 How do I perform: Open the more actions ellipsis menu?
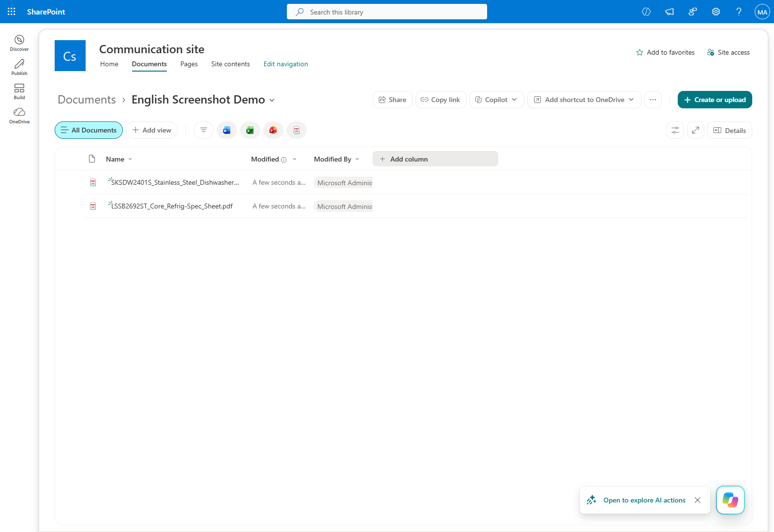click(x=653, y=100)
